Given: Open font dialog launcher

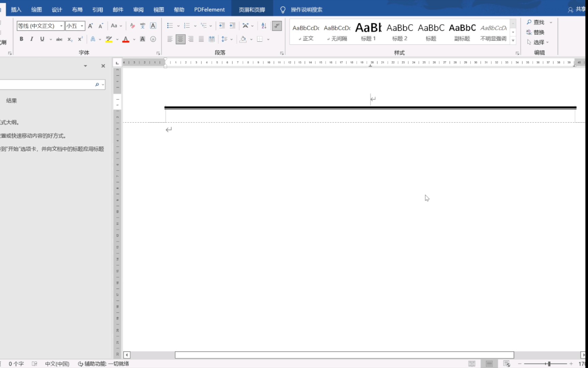Looking at the screenshot, I should [158, 53].
